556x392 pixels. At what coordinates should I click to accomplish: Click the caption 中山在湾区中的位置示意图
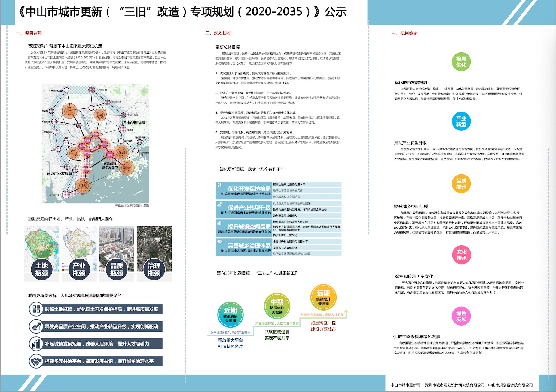point(132,205)
